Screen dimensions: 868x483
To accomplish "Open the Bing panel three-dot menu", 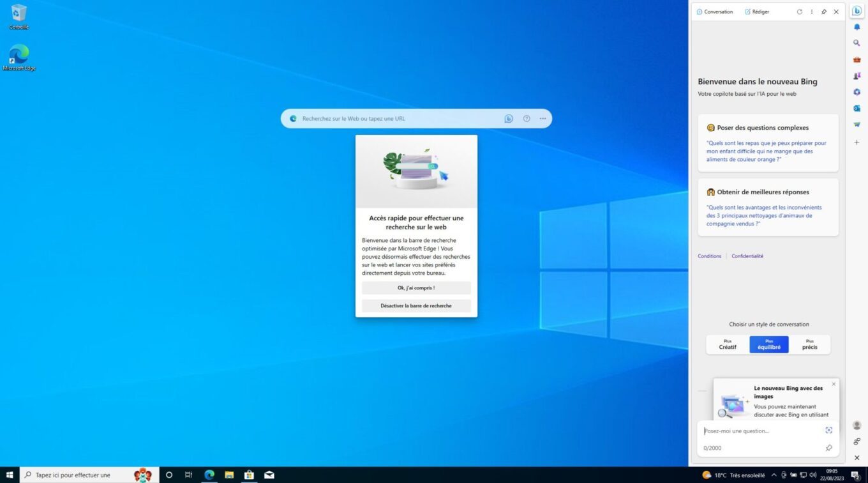I will (812, 11).
